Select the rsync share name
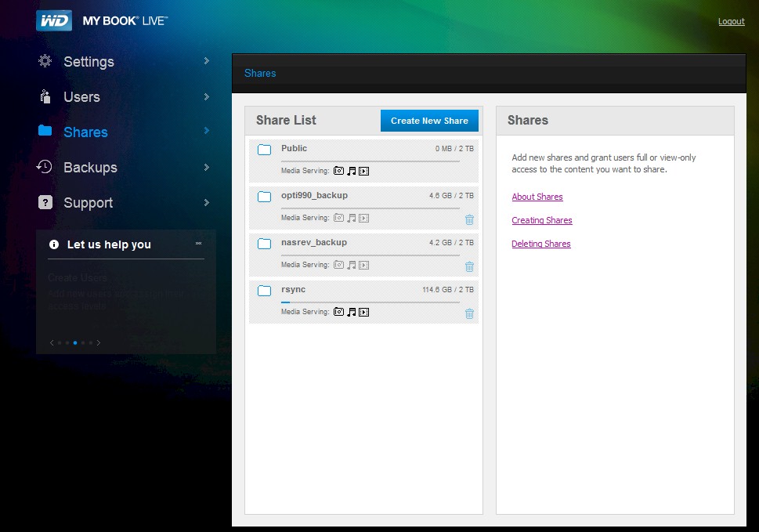The width and height of the screenshot is (759, 532). click(x=293, y=289)
